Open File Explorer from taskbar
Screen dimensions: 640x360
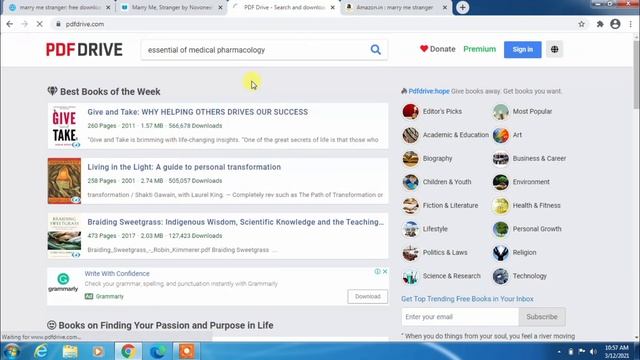coord(70,351)
